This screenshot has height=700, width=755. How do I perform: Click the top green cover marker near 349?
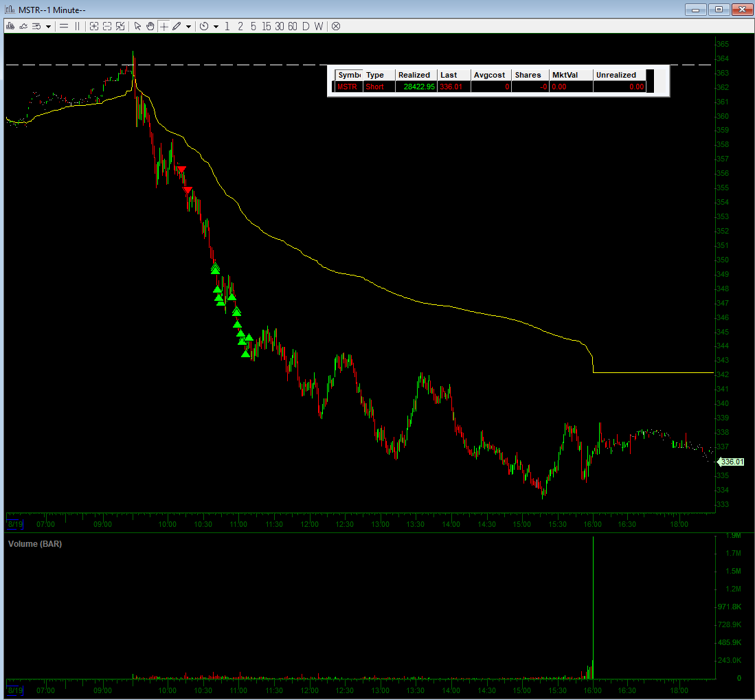(215, 269)
